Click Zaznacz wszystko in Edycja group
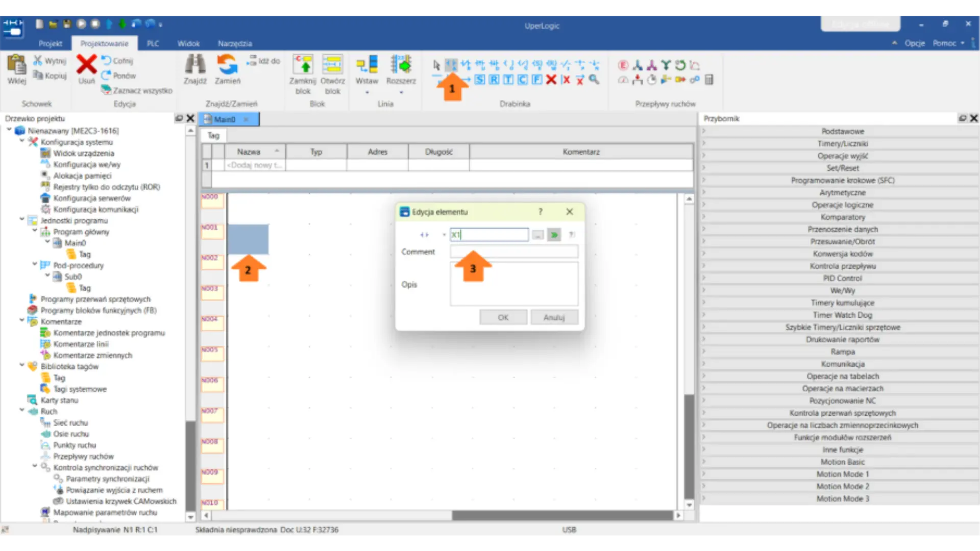The height and width of the screenshot is (551, 980). [x=137, y=90]
